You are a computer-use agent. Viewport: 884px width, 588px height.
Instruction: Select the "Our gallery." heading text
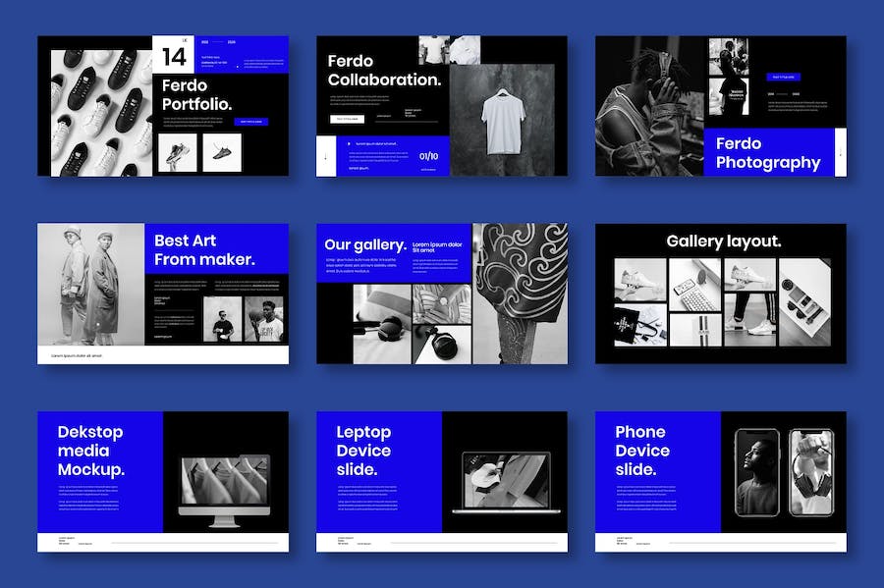click(365, 244)
